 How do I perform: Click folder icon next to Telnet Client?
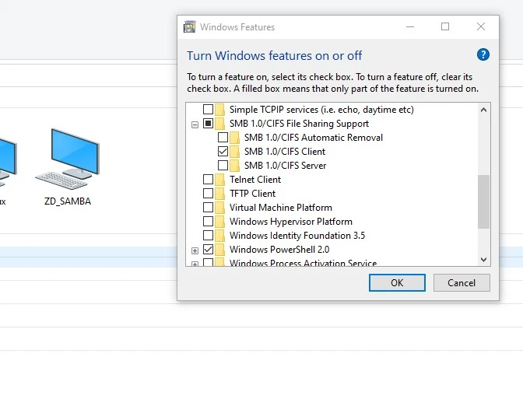tap(219, 180)
